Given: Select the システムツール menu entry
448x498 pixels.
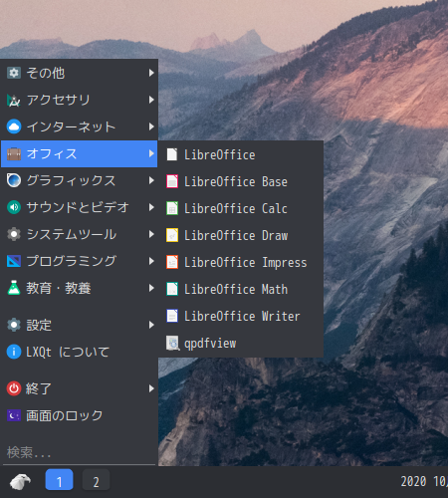Looking at the screenshot, I should pyautogui.click(x=80, y=234).
